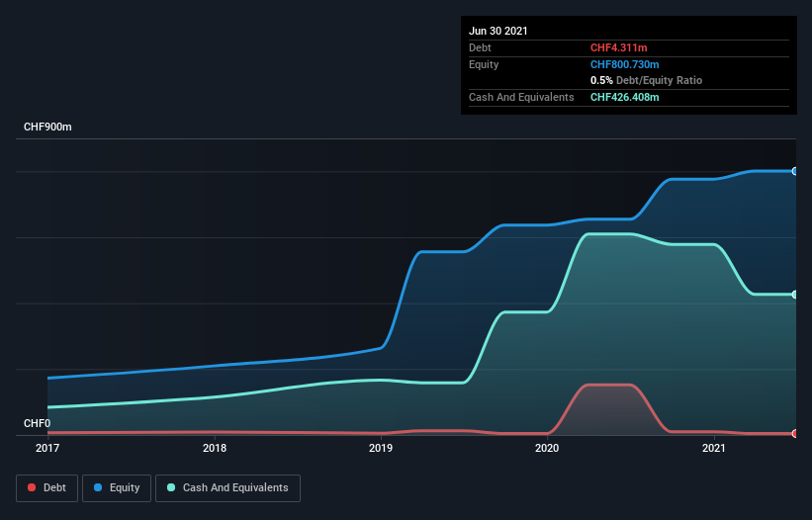Click the 2020 axis label
Viewport: 812px width, 520px height.
547,448
